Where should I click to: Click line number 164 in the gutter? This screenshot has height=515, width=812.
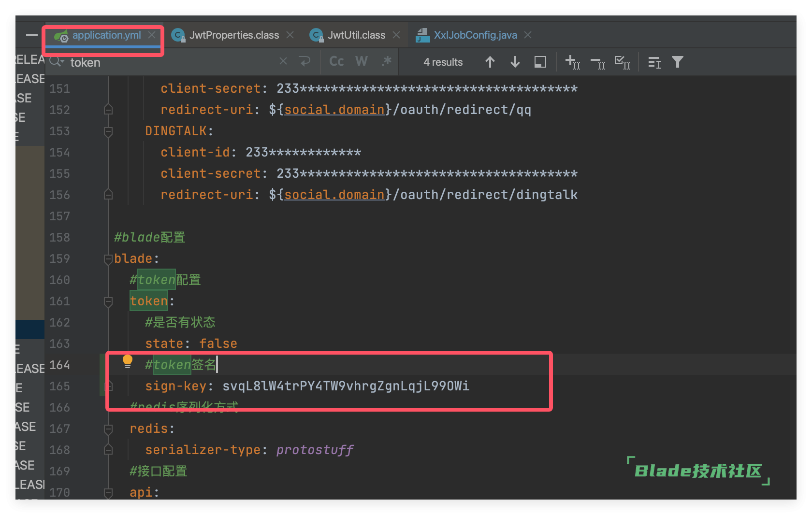coord(59,365)
